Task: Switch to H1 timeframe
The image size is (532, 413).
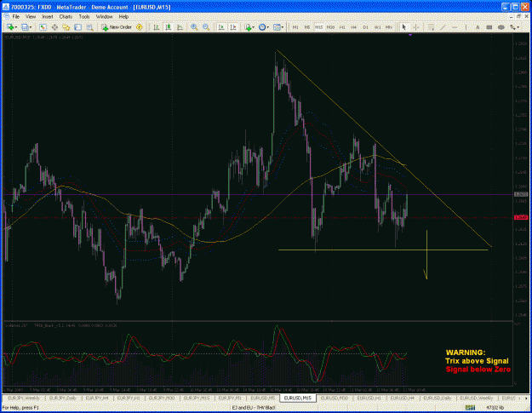Action: tap(342, 27)
